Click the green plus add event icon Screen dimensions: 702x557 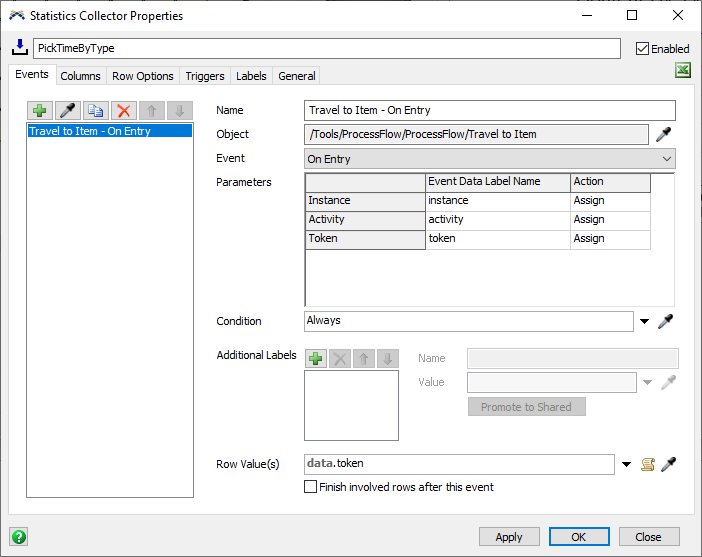tap(40, 111)
